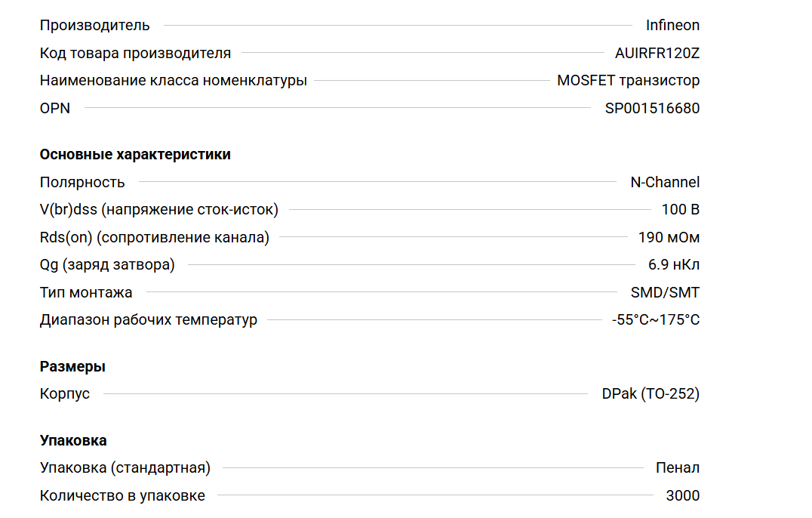Click the Размеры section heading

tap(72, 366)
